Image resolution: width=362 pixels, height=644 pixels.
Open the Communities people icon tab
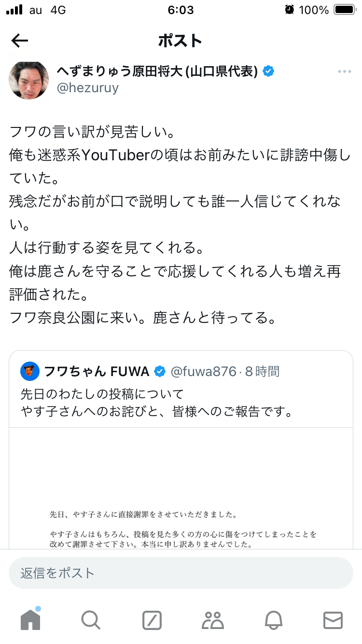[212, 620]
